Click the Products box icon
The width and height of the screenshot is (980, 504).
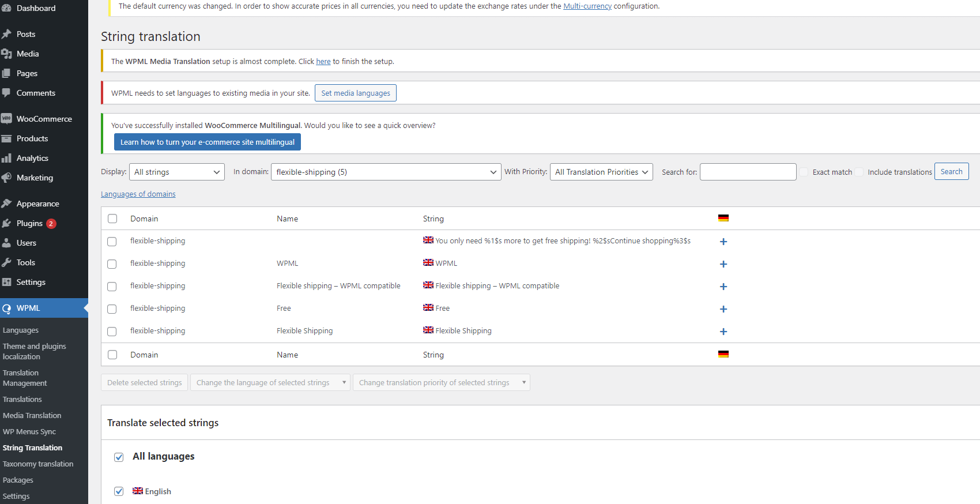coord(6,138)
